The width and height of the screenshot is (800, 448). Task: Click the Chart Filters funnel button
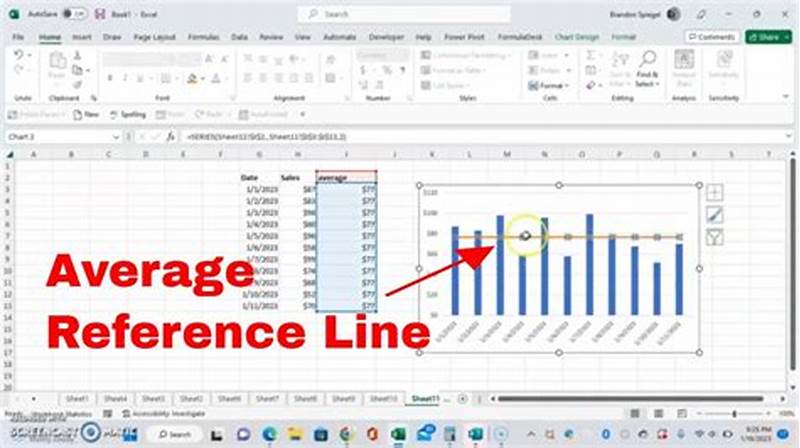(x=714, y=237)
